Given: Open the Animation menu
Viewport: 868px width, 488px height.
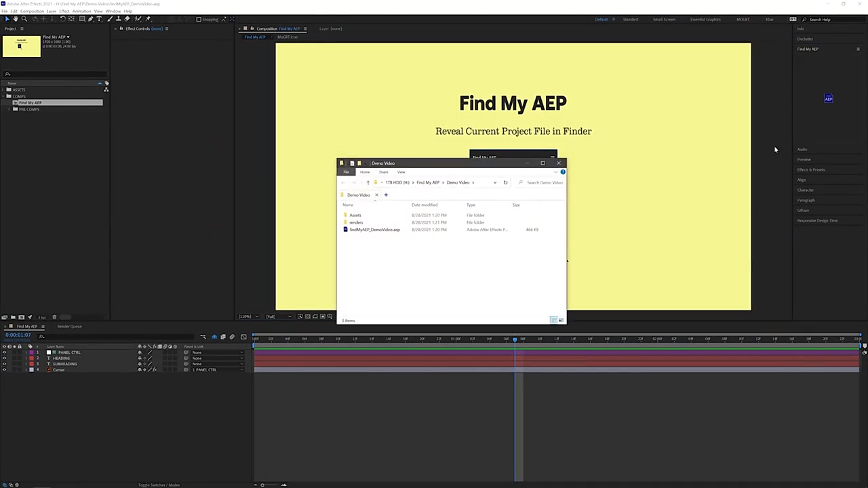Looking at the screenshot, I should [x=81, y=12].
